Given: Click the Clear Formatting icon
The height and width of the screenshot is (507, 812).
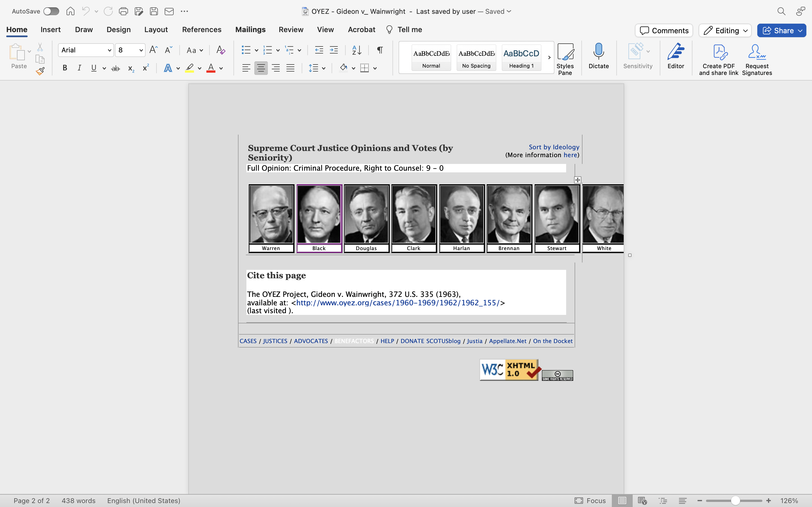Looking at the screenshot, I should click(220, 50).
